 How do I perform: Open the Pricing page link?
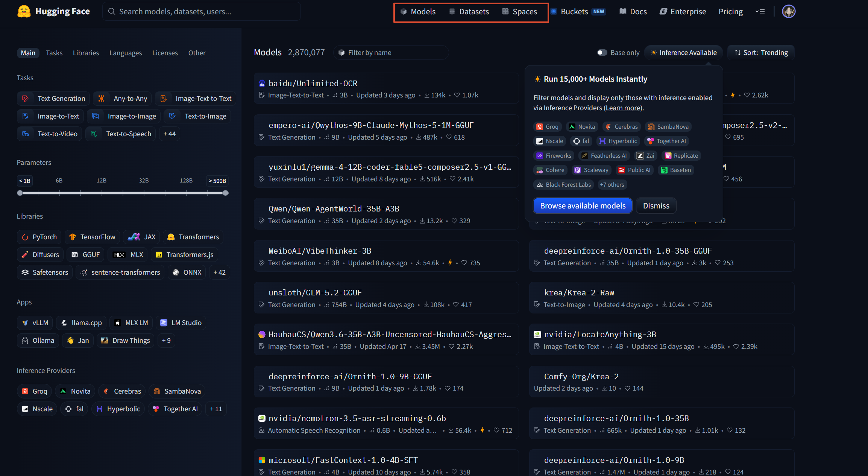pos(730,12)
